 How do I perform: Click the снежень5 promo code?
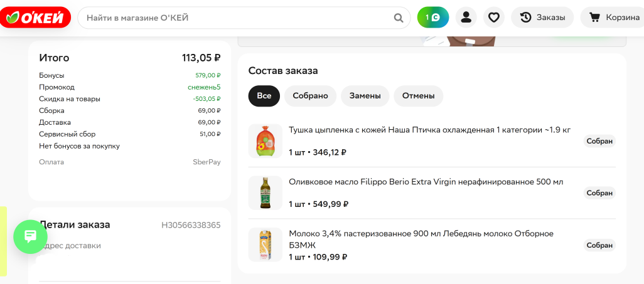tap(204, 87)
